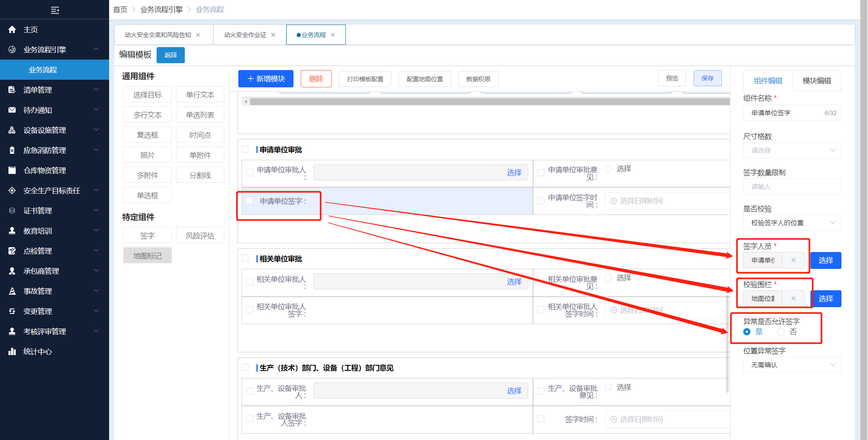The height and width of the screenshot is (440, 868).
Task: Select 是 for 异常是否允许签字
Action: click(x=747, y=332)
